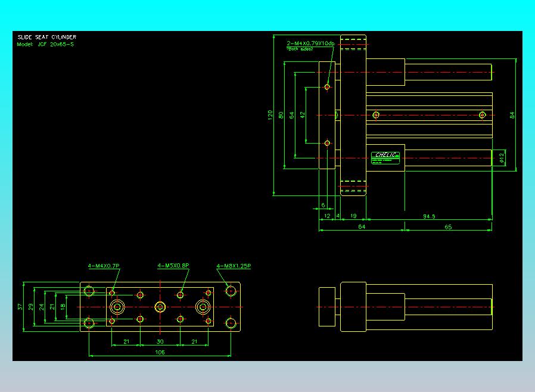Select the 94.5 length dimension

tap(429, 216)
